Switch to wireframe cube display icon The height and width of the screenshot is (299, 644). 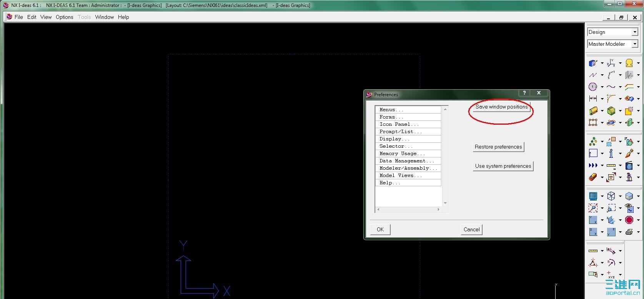click(611, 196)
